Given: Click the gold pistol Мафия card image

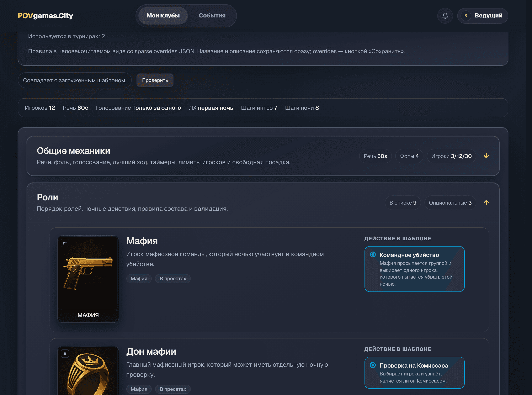Looking at the screenshot, I should (x=88, y=279).
